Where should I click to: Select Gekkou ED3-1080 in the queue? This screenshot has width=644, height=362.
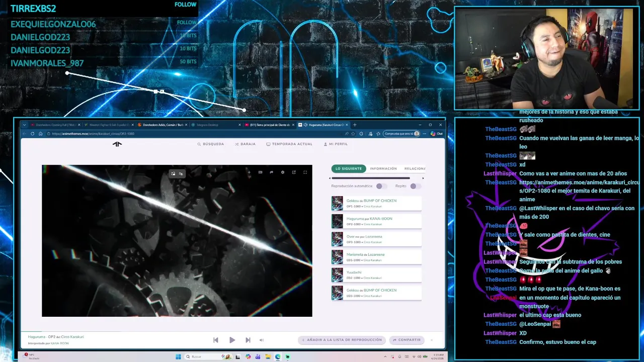[376, 293]
